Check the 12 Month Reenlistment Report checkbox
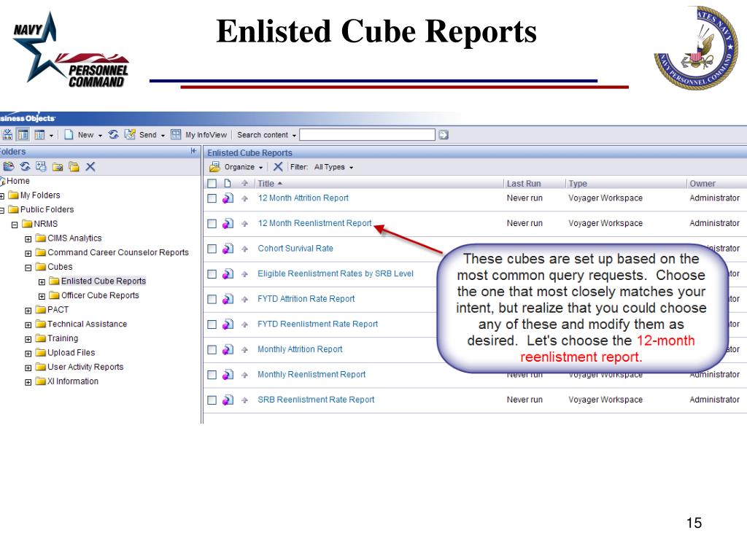Screen dimensions: 747x560 click(212, 224)
